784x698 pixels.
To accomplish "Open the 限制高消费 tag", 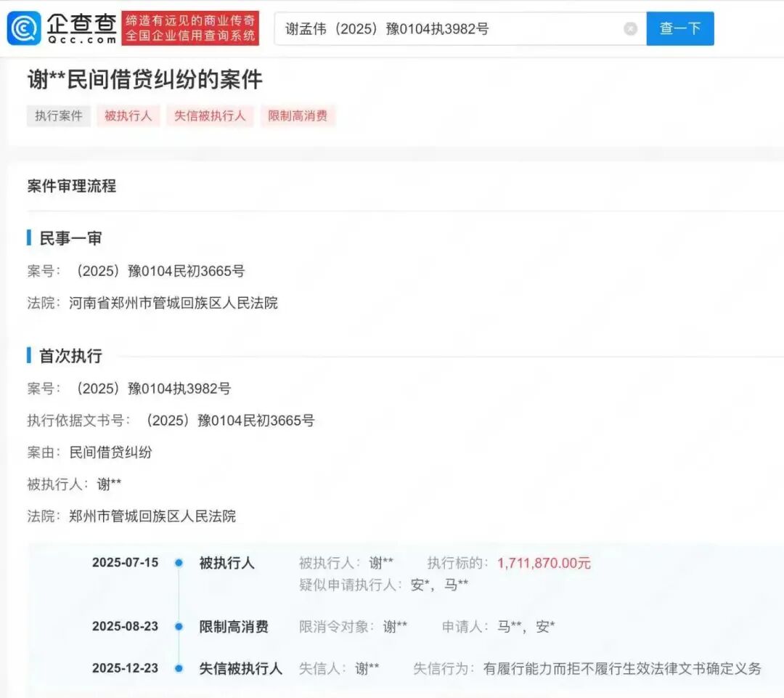I will tap(298, 115).
